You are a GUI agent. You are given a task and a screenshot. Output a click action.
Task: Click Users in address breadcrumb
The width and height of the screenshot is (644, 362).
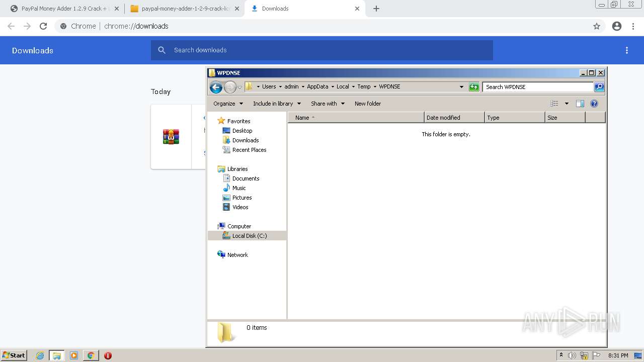point(269,86)
